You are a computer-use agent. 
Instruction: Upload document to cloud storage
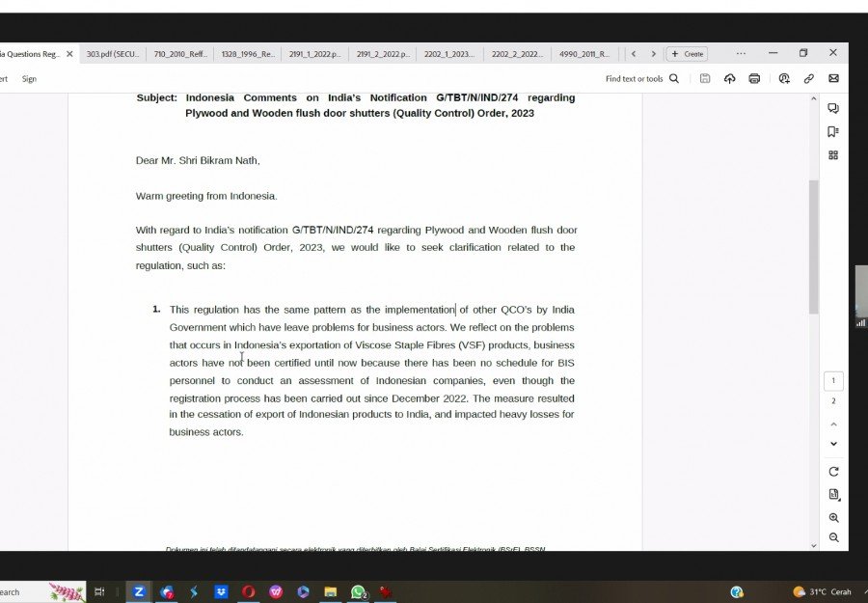[x=730, y=78]
